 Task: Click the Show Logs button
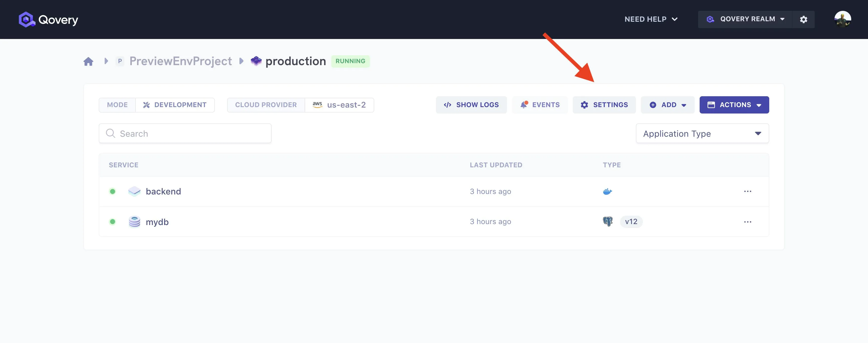(x=471, y=105)
